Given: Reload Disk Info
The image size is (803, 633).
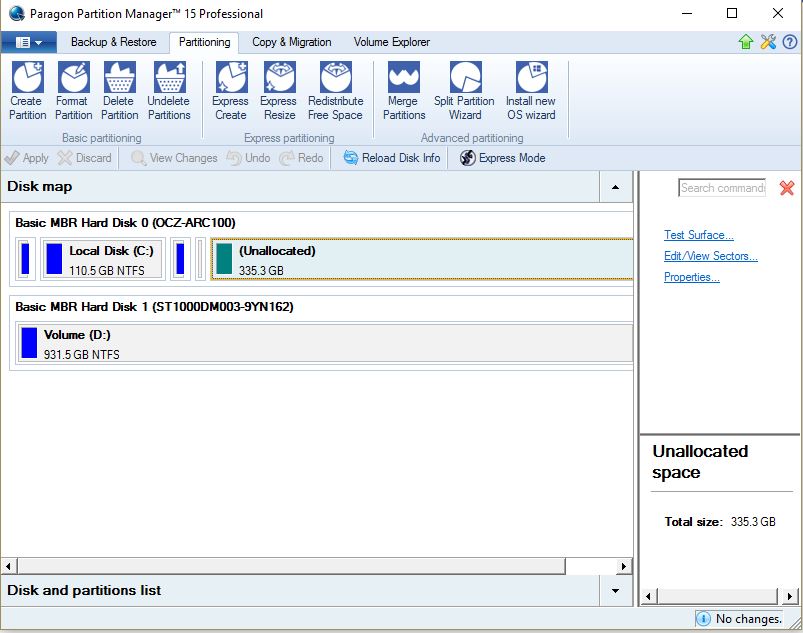Looking at the screenshot, I should coord(392,158).
